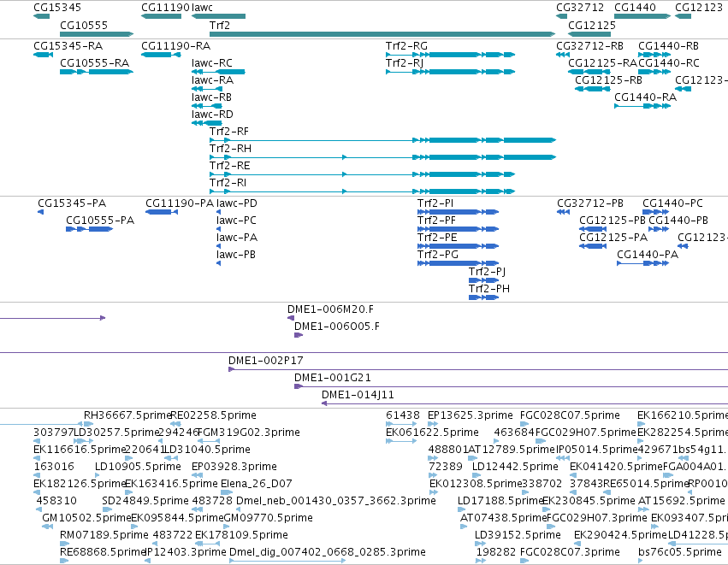Select EST FGC028C07.5prime
Viewport: 728px width, 565px height.
click(x=524, y=424)
